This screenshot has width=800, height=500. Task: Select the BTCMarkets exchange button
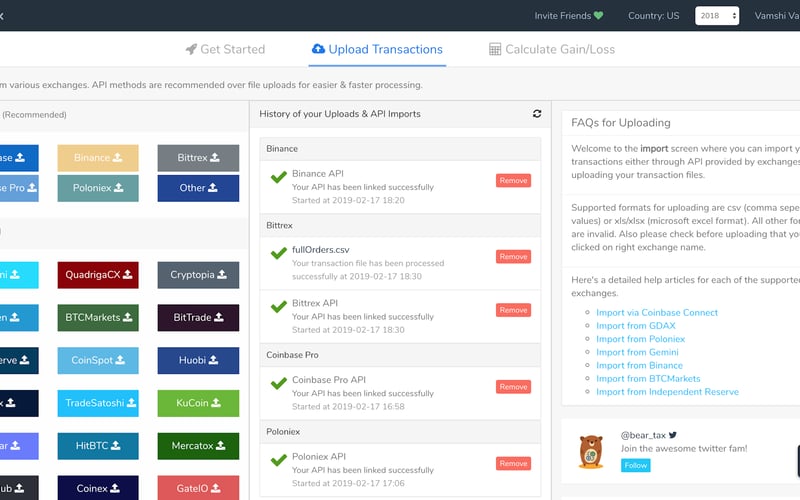point(98,317)
